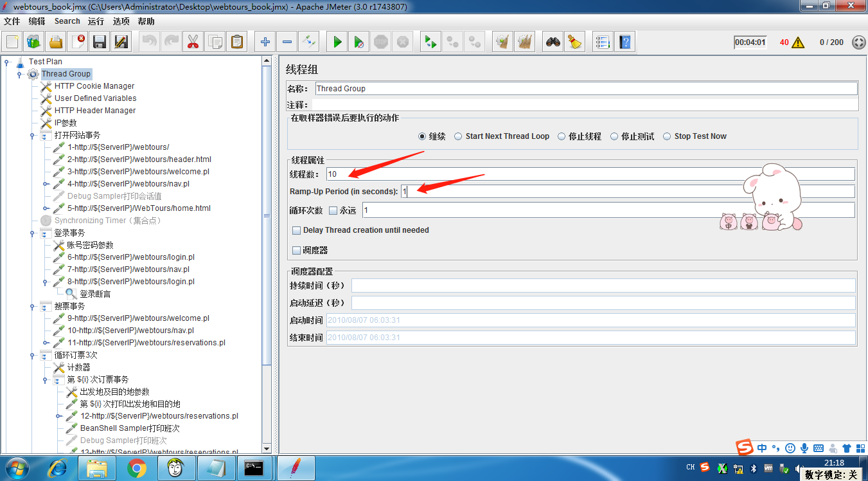
Task: Click the yellow warning triangle icon
Action: [798, 42]
